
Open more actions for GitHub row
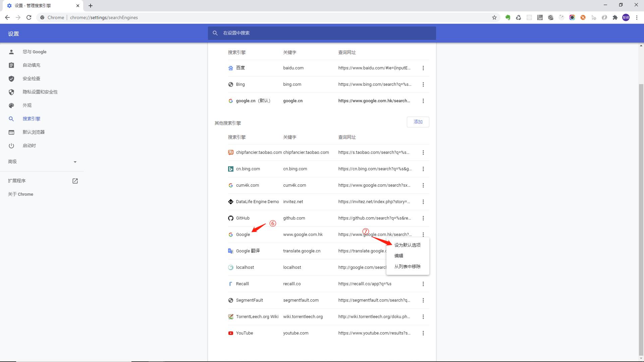coord(423,218)
